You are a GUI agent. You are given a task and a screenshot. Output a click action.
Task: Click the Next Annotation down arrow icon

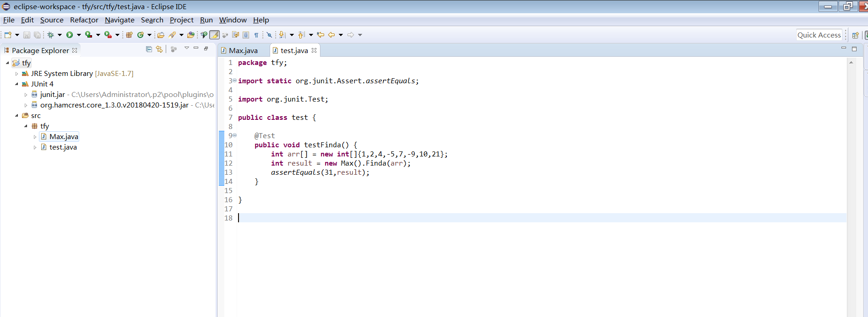point(282,35)
